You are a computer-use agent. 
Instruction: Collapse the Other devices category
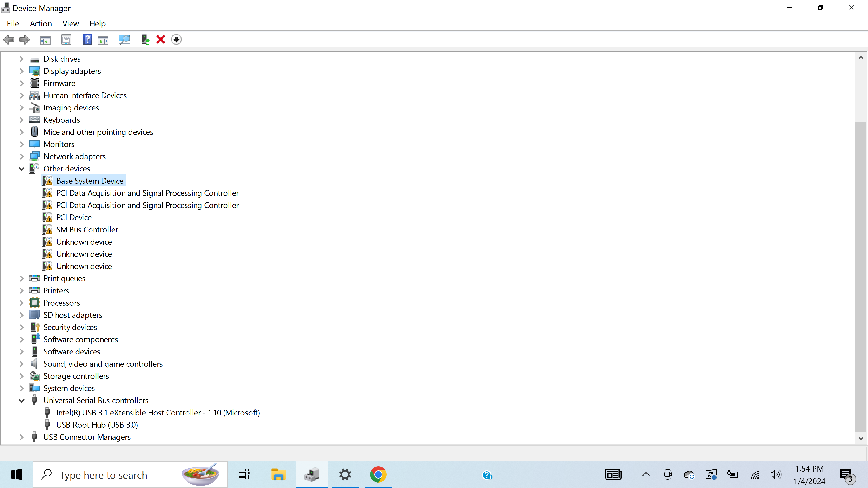click(x=21, y=168)
